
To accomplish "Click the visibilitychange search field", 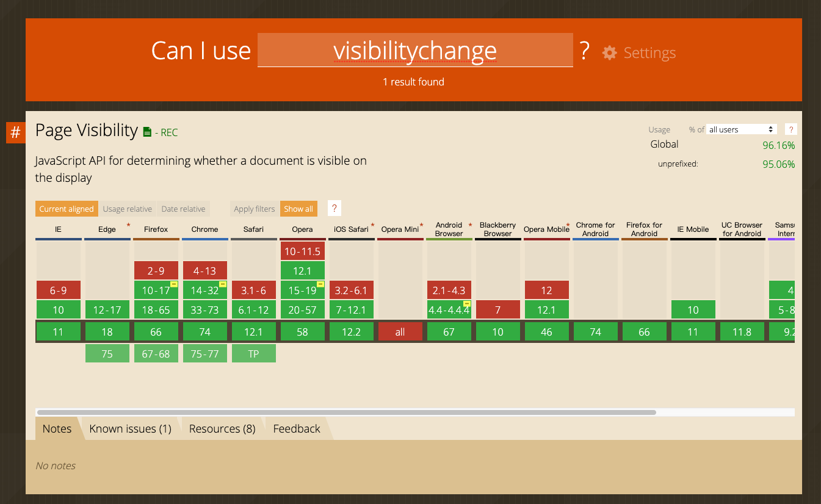I will point(415,50).
